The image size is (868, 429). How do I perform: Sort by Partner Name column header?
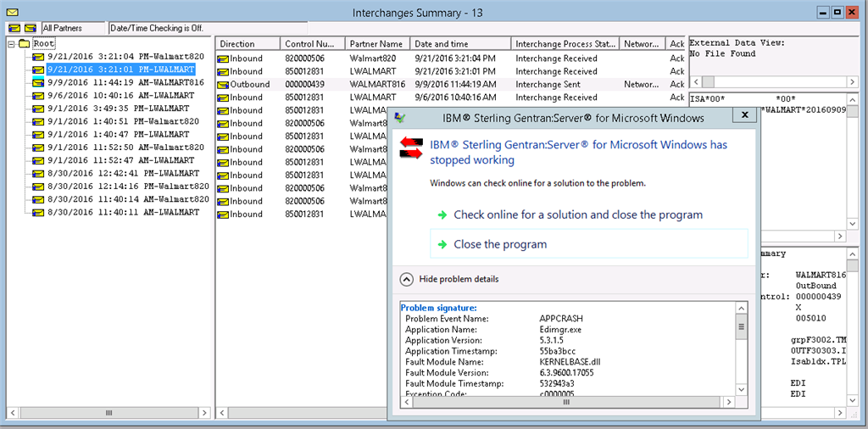click(377, 43)
